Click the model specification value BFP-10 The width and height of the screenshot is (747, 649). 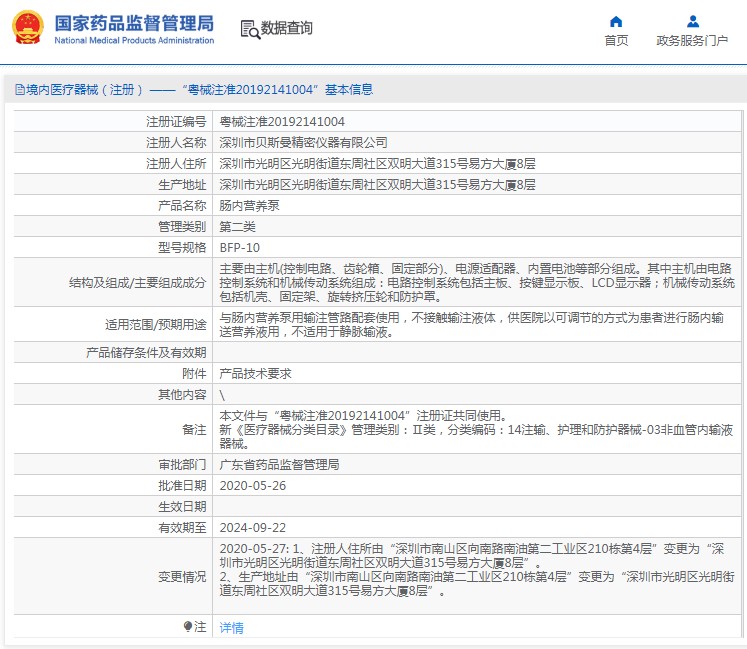pyautogui.click(x=239, y=248)
